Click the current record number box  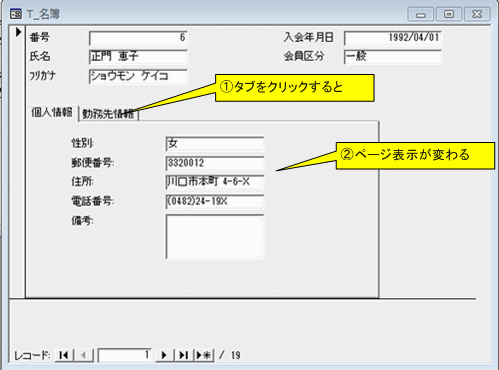(x=125, y=355)
